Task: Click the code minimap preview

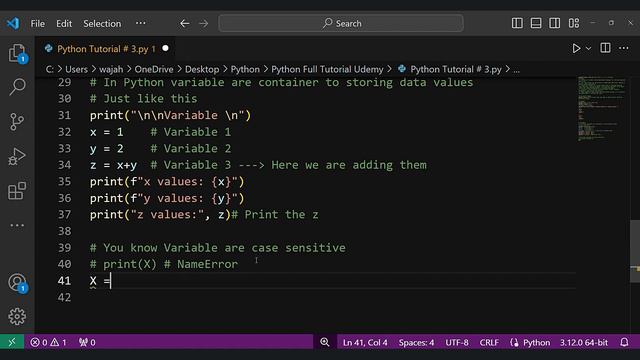Action: (601, 109)
